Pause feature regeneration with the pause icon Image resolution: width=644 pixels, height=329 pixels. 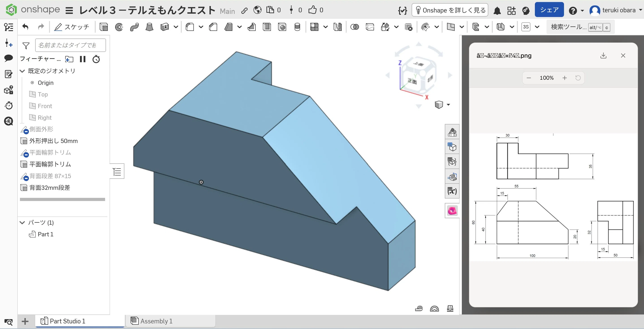(82, 59)
